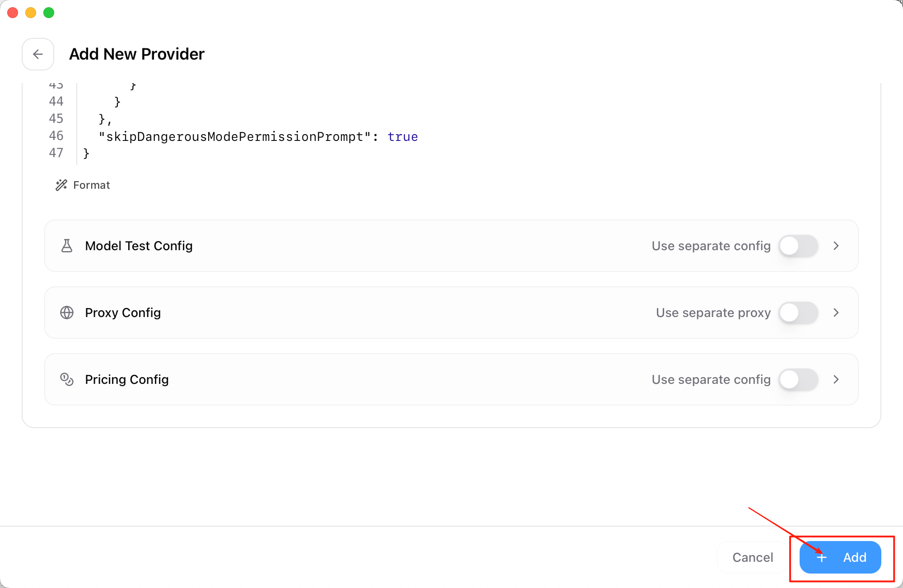Click the globe icon for Proxy Config

[x=67, y=313]
